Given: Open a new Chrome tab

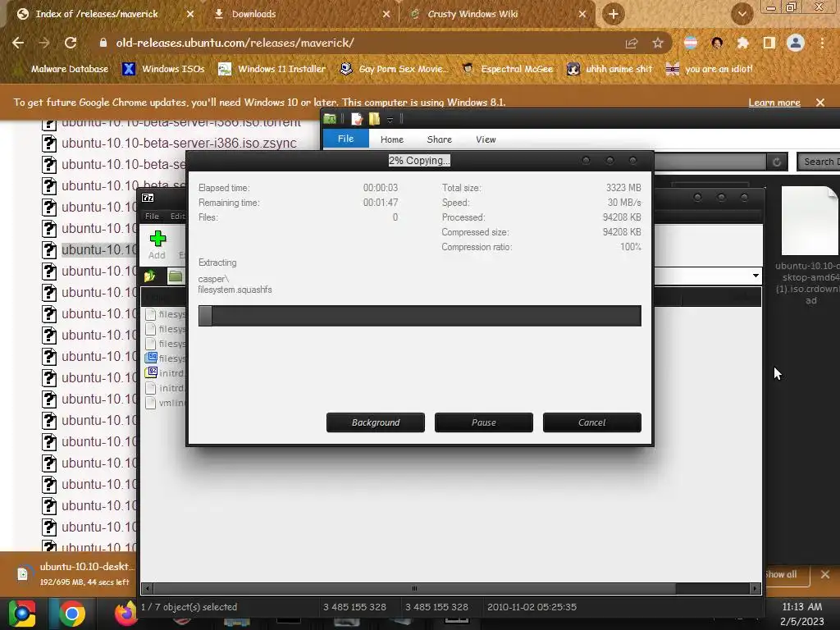Looking at the screenshot, I should [614, 15].
